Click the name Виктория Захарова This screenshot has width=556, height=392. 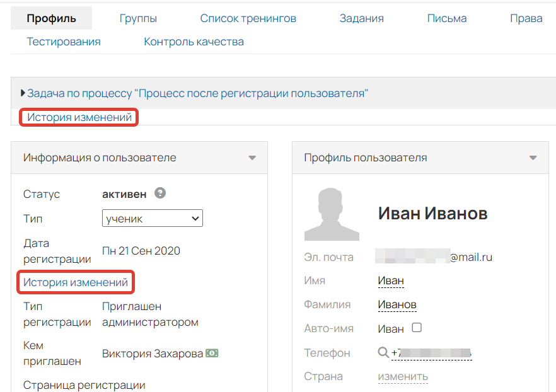tap(153, 354)
